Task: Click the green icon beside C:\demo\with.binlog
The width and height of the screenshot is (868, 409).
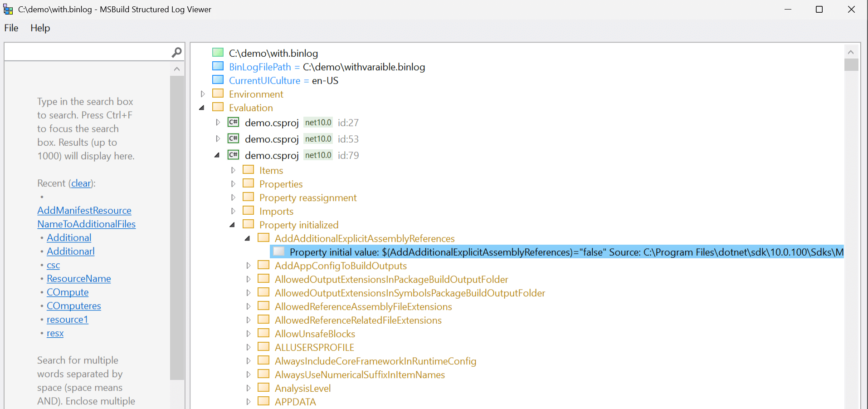Action: (x=218, y=53)
